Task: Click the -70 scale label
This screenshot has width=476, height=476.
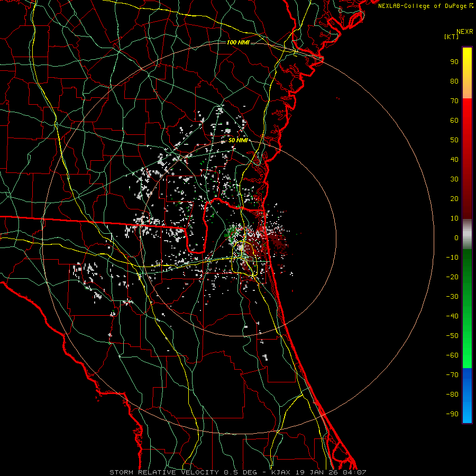Action: point(452,375)
